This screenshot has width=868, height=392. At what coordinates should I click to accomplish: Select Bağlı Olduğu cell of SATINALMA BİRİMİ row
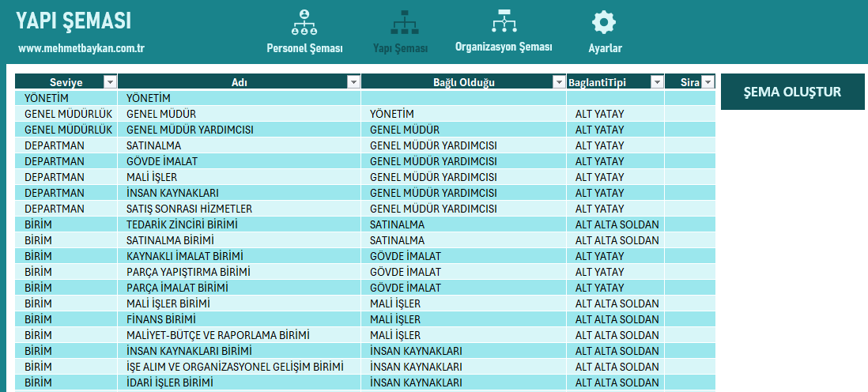point(463,240)
